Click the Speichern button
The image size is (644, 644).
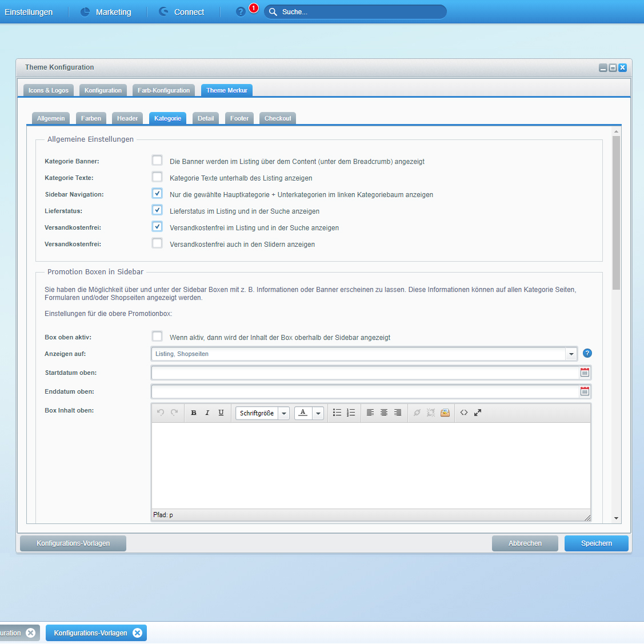click(596, 543)
